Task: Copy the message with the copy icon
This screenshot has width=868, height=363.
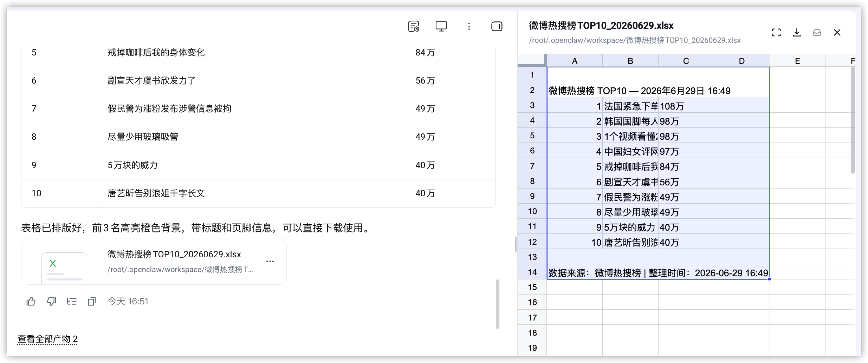Action: [92, 301]
